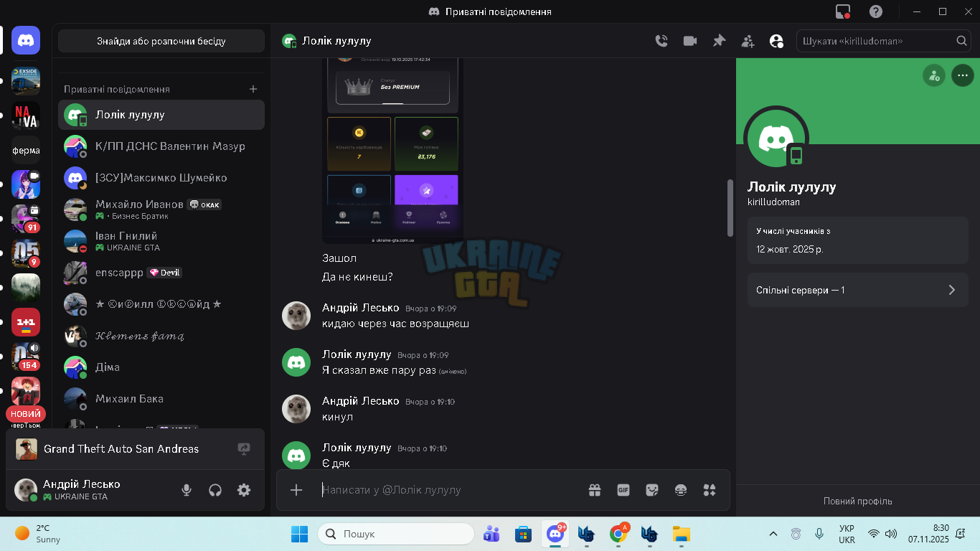Open chat with К/ПП ДСНС Валентин Мазур
The width and height of the screenshot is (980, 551).
161,146
